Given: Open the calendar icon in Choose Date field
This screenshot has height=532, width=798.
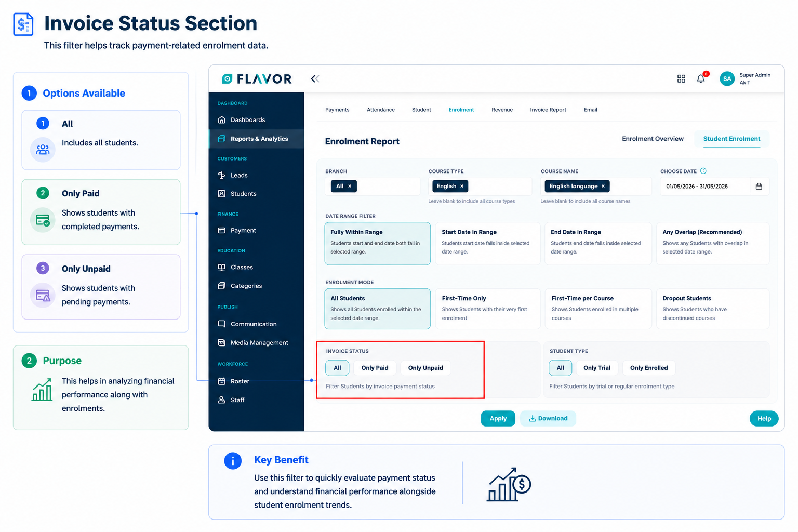Looking at the screenshot, I should tap(759, 186).
